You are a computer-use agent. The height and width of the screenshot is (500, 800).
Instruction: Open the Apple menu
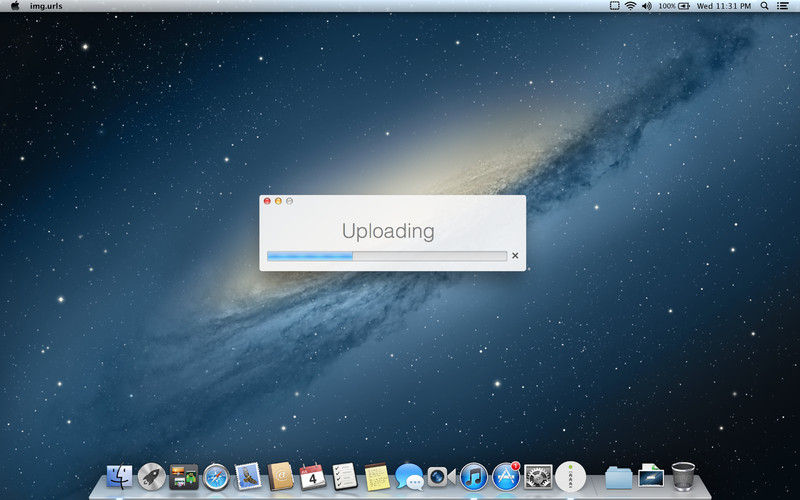coord(15,6)
